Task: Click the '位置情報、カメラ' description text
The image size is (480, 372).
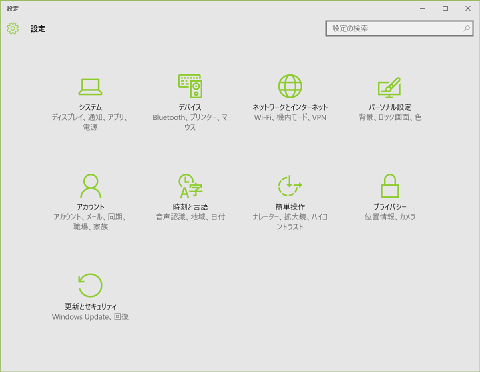Action: 390,217
